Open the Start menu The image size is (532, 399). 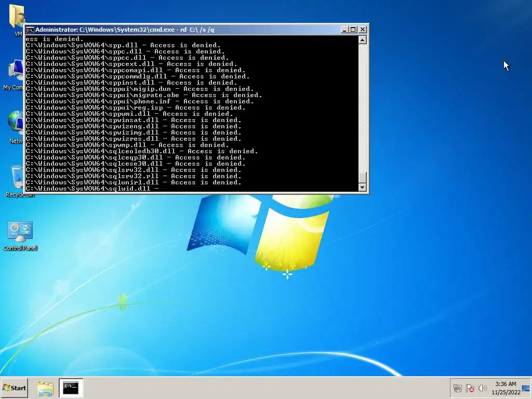[x=14, y=388]
